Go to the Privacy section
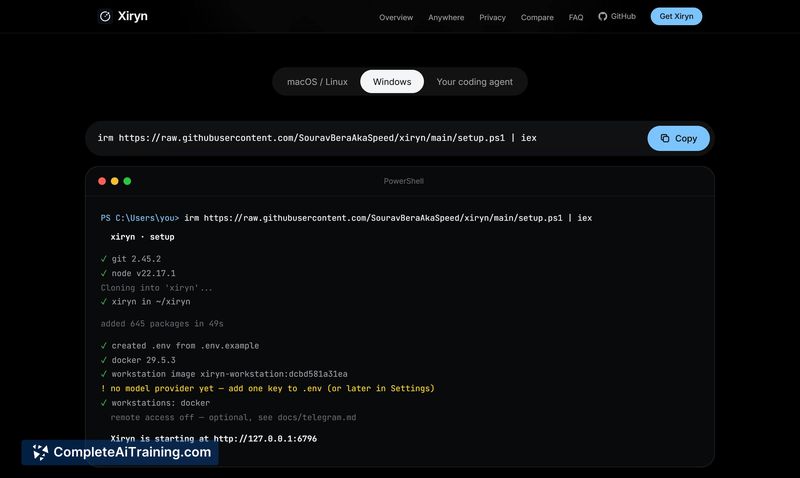 [x=492, y=17]
